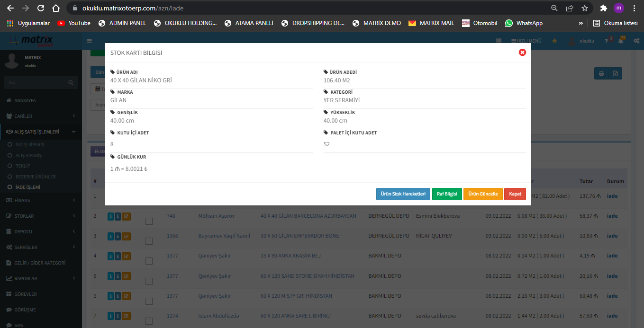Close the stock card dialog with red X
The width and height of the screenshot is (644, 328).
(522, 53)
